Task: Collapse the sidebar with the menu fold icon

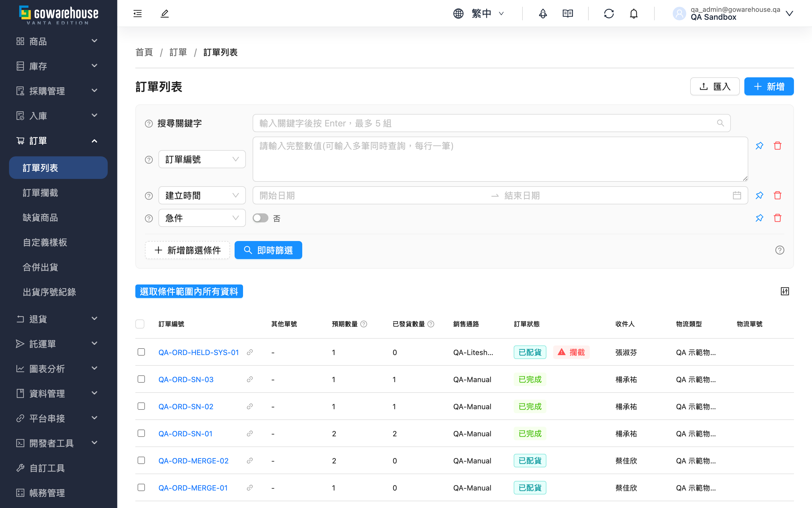Action: pyautogui.click(x=138, y=14)
